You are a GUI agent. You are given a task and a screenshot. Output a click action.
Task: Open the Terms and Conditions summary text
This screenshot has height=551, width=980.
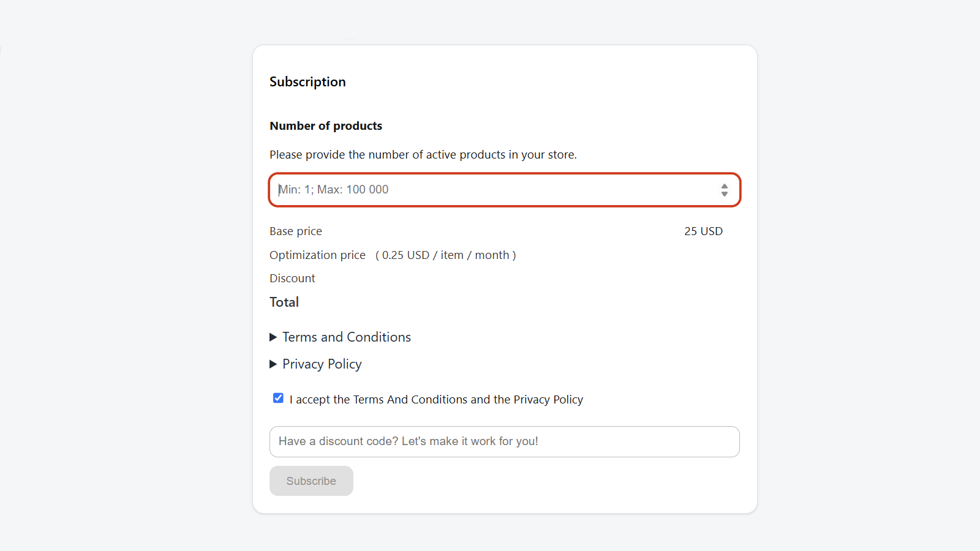tap(347, 337)
